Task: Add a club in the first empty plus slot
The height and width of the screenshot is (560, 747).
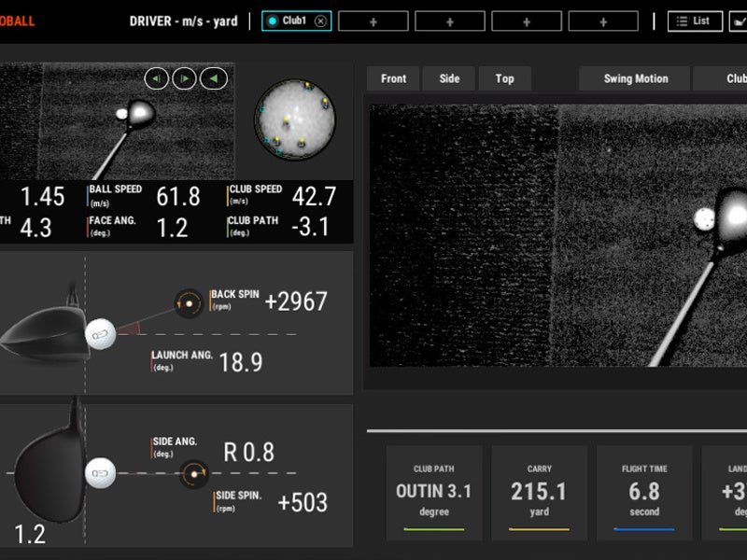Action: pyautogui.click(x=373, y=21)
